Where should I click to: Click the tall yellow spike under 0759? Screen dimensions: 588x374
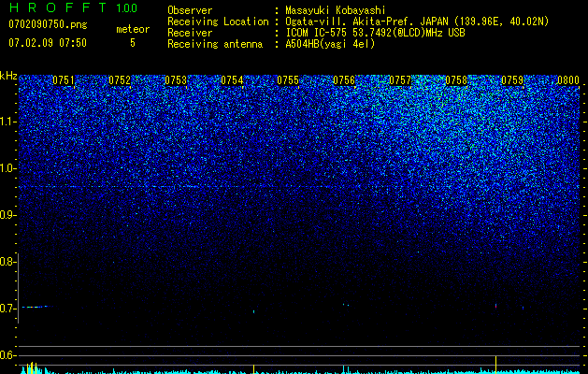pyautogui.click(x=495, y=365)
